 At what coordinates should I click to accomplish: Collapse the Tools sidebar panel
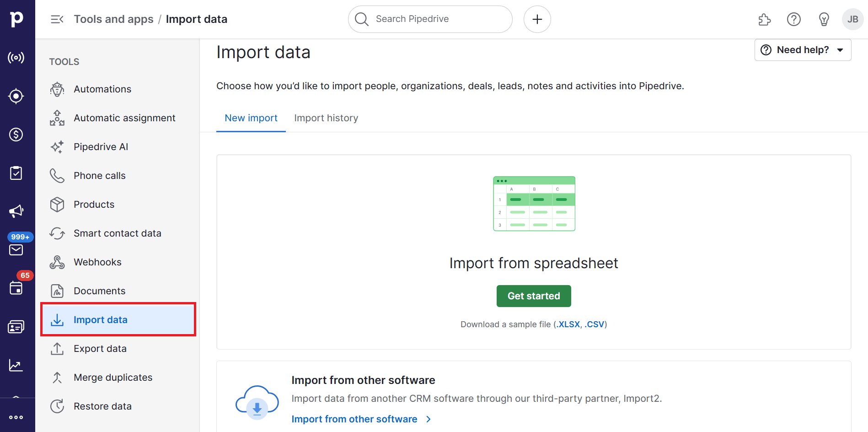pyautogui.click(x=57, y=19)
